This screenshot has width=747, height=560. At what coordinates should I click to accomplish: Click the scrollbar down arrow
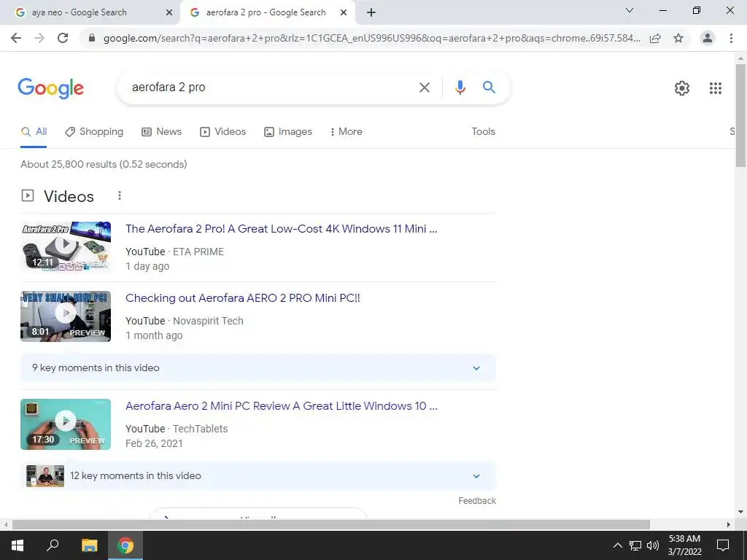(x=740, y=512)
